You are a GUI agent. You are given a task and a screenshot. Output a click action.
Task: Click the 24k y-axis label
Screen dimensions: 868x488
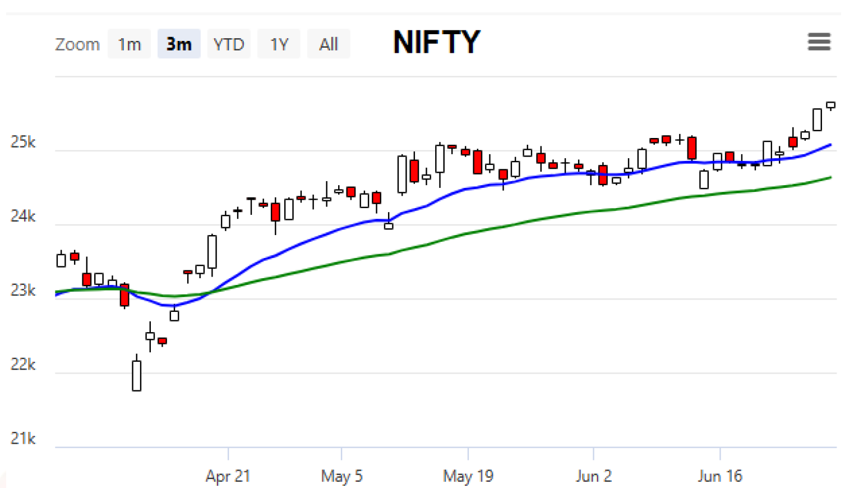23,217
